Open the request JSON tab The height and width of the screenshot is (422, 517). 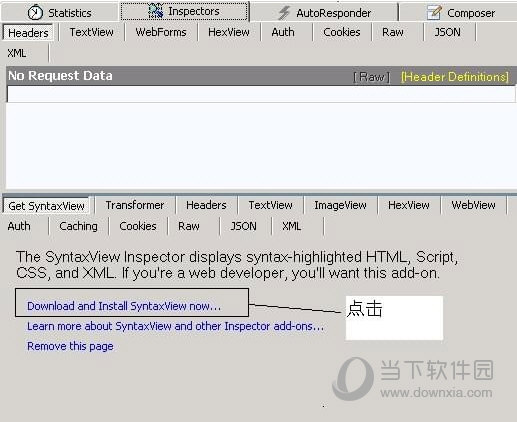coord(447,32)
